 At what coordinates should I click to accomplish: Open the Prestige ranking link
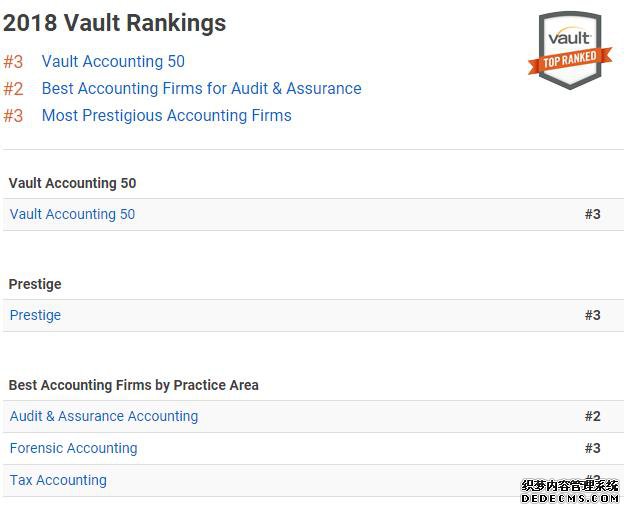(35, 315)
